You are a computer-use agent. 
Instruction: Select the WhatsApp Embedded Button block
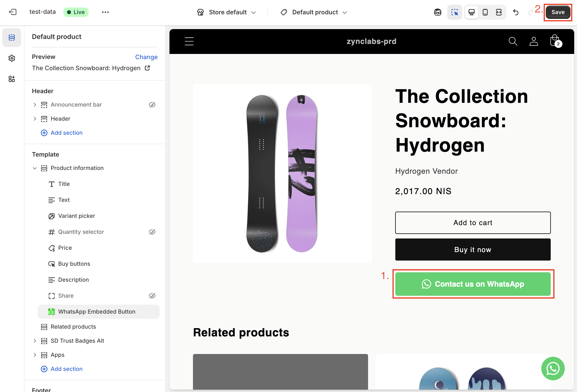[96, 311]
